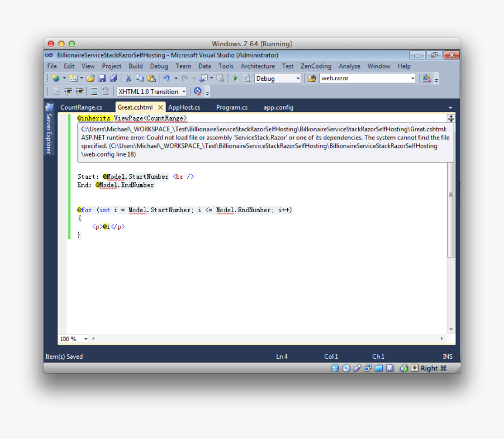Click the VirtualBox network adapters status icon
The image size is (504, 439).
click(367, 368)
